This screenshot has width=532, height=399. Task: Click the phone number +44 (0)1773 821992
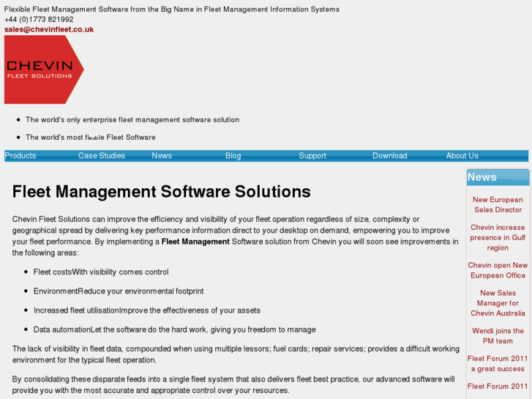pos(39,19)
